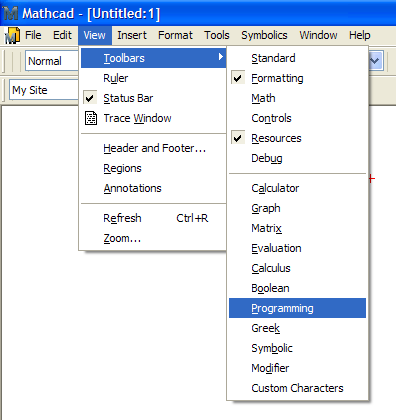Enable the Debug toolbar
The width and height of the screenshot is (396, 420).
click(297, 158)
